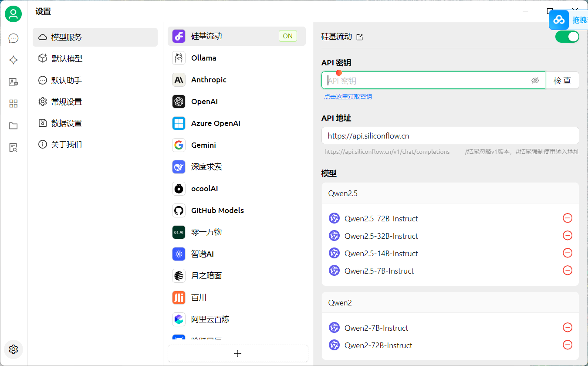Select the GitHub Models provider icon
Viewport: 588px width, 366px height.
click(179, 210)
